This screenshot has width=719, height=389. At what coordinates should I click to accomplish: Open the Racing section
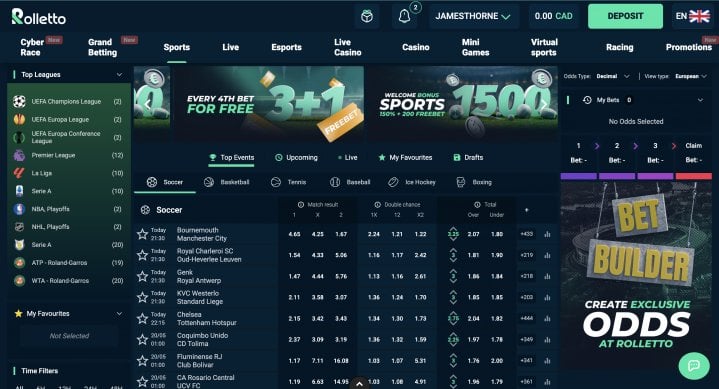[x=619, y=47]
